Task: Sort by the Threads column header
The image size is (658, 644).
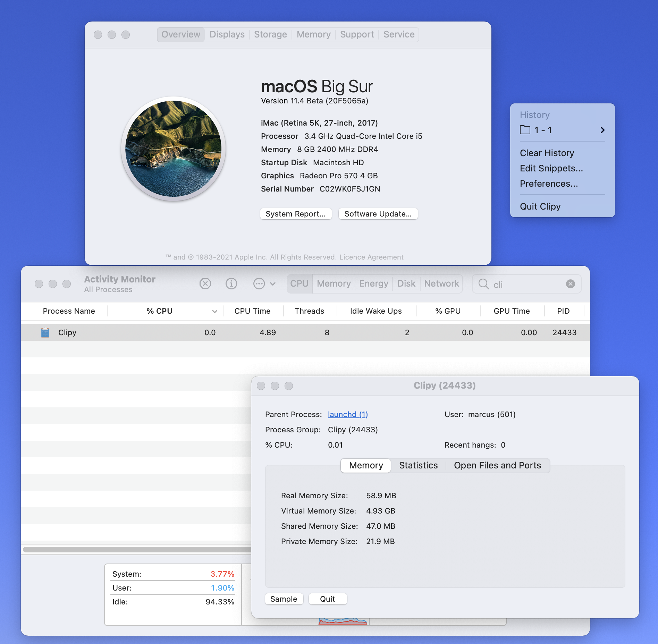Action: (x=309, y=311)
